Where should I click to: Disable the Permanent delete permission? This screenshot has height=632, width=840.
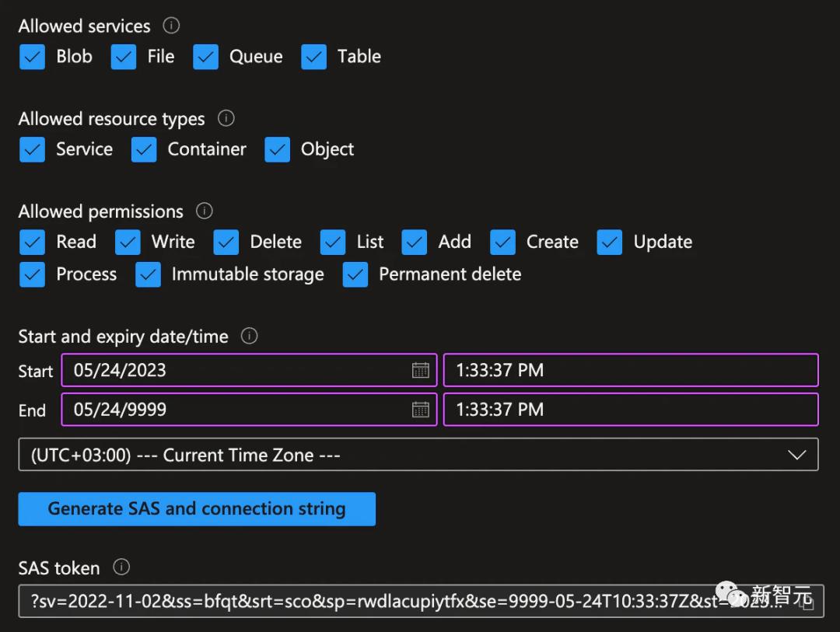[355, 274]
